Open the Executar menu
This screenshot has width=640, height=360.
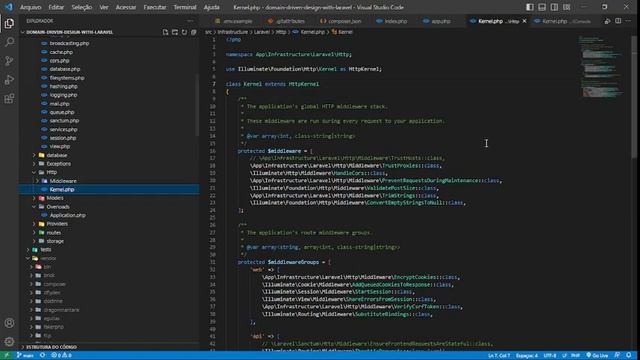[x=155, y=7]
